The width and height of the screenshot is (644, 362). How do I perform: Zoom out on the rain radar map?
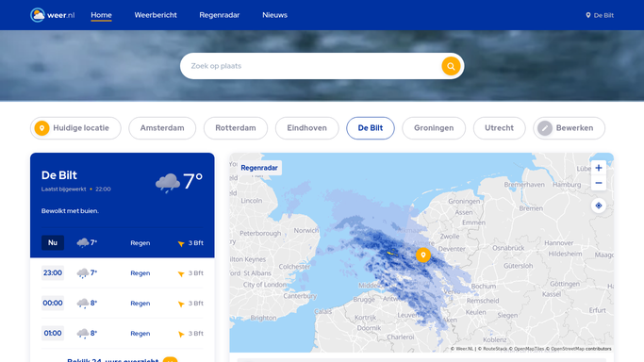(599, 183)
